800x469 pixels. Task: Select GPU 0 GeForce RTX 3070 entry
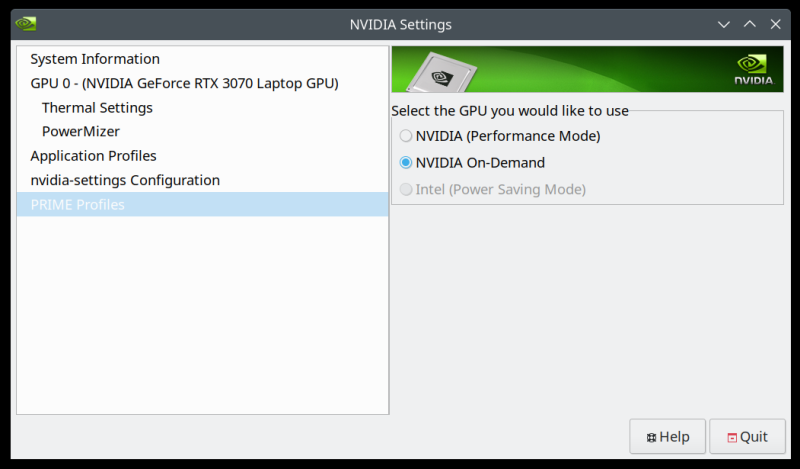pyautogui.click(x=184, y=83)
